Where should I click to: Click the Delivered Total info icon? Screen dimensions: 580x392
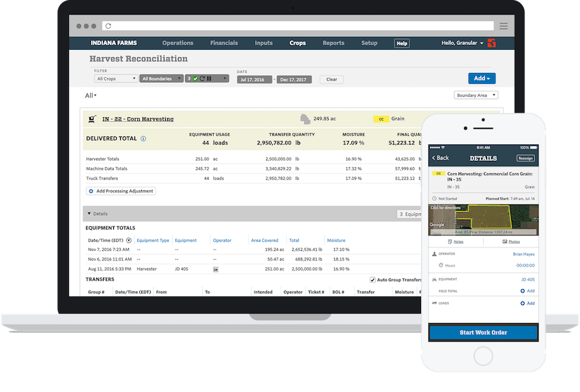coord(143,138)
